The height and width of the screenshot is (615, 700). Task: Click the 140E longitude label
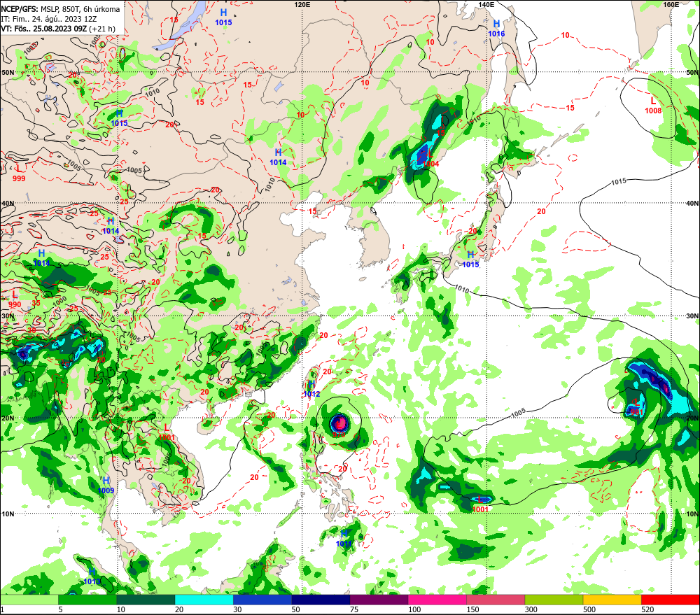[486, 4]
